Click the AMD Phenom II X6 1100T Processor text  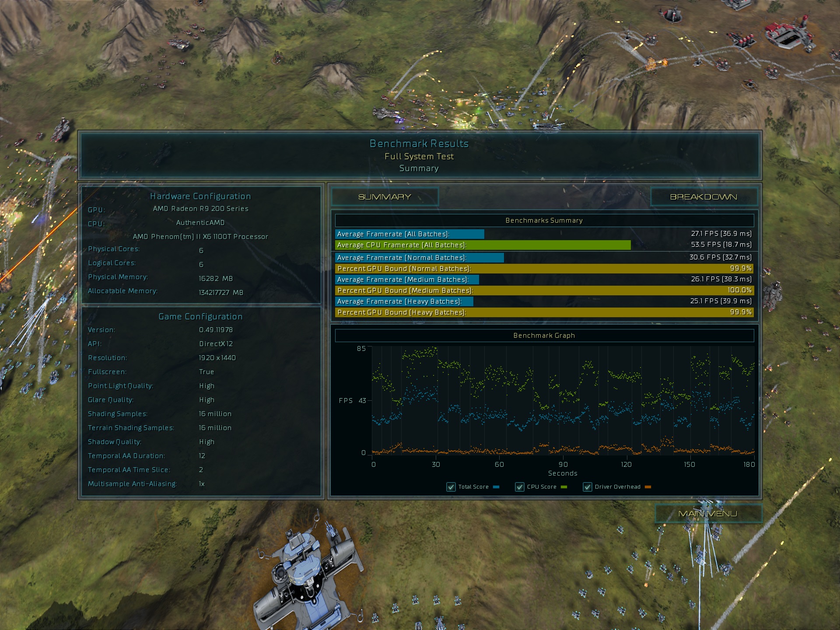(200, 237)
